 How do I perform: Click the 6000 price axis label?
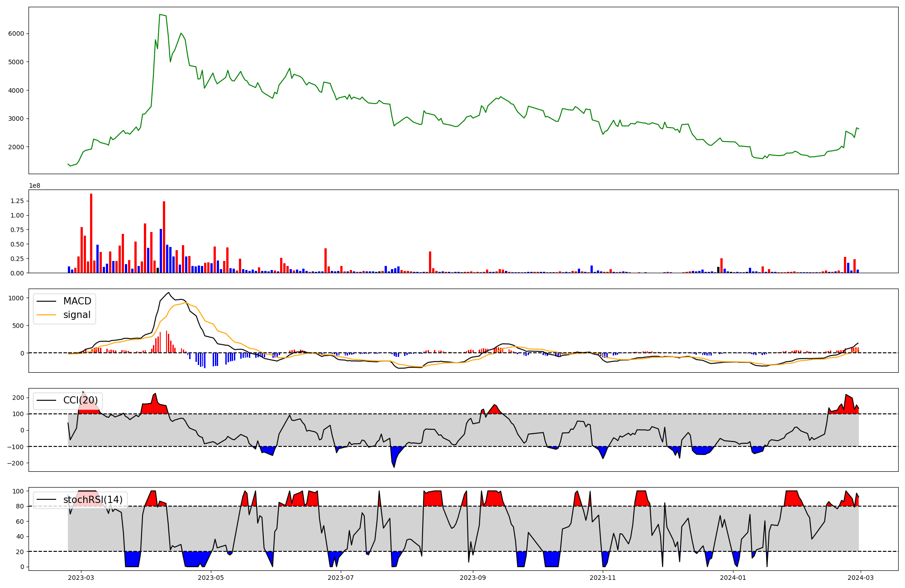16,33
